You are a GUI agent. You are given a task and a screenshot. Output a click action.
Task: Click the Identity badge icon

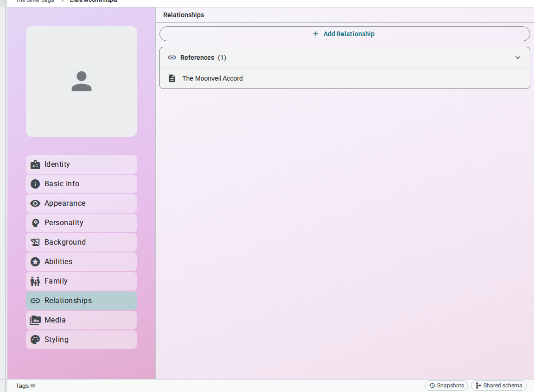[x=35, y=164]
